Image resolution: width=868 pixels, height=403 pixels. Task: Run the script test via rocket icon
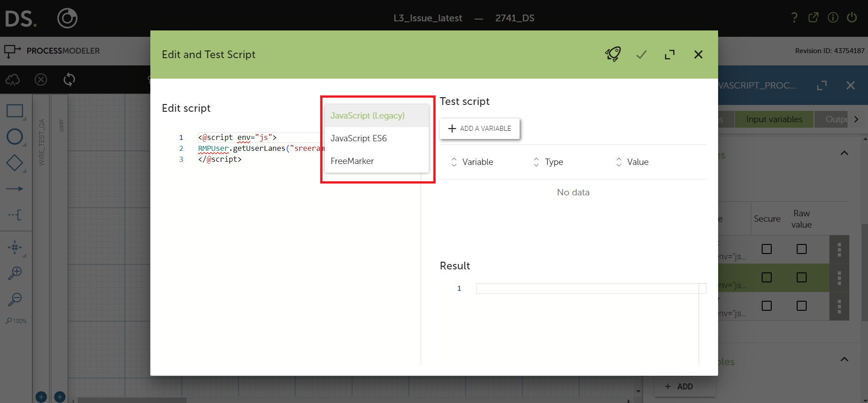[613, 55]
